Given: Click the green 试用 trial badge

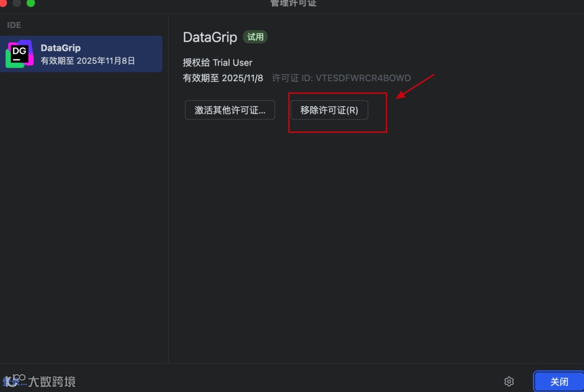Looking at the screenshot, I should tap(255, 37).
